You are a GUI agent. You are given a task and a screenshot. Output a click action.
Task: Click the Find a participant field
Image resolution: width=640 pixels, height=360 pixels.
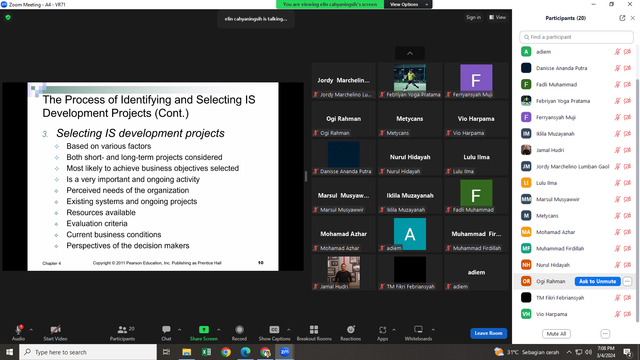click(x=576, y=37)
